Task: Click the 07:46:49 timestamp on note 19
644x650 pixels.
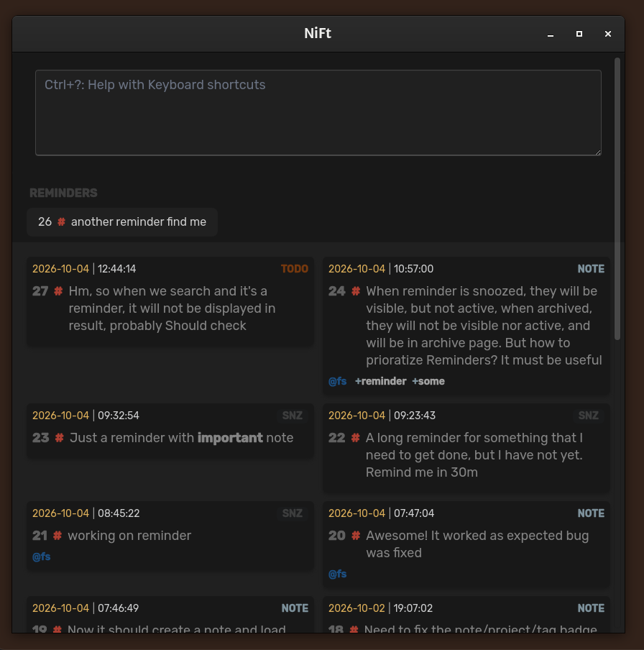Action: tap(119, 608)
